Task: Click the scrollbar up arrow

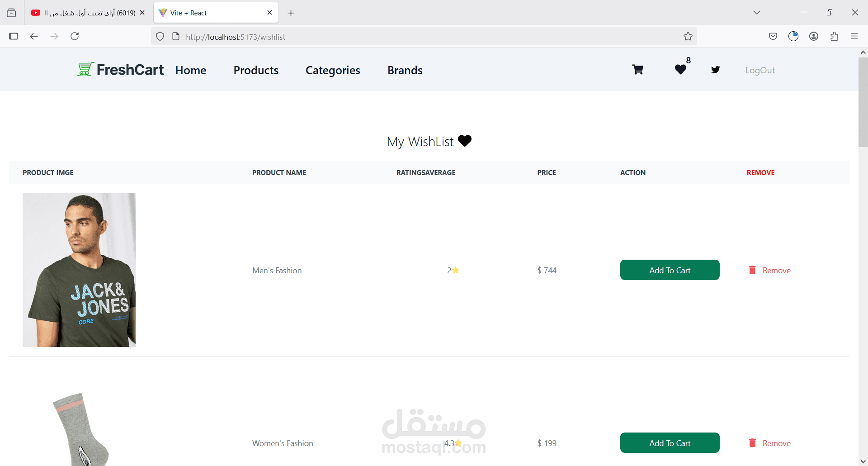Action: [x=863, y=52]
